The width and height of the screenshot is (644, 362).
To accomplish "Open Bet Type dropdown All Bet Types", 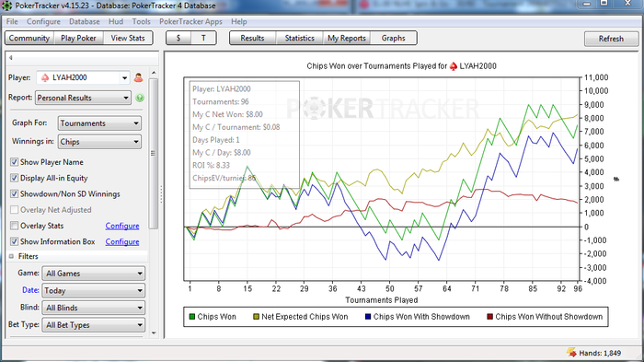I will pyautogui.click(x=94, y=325).
